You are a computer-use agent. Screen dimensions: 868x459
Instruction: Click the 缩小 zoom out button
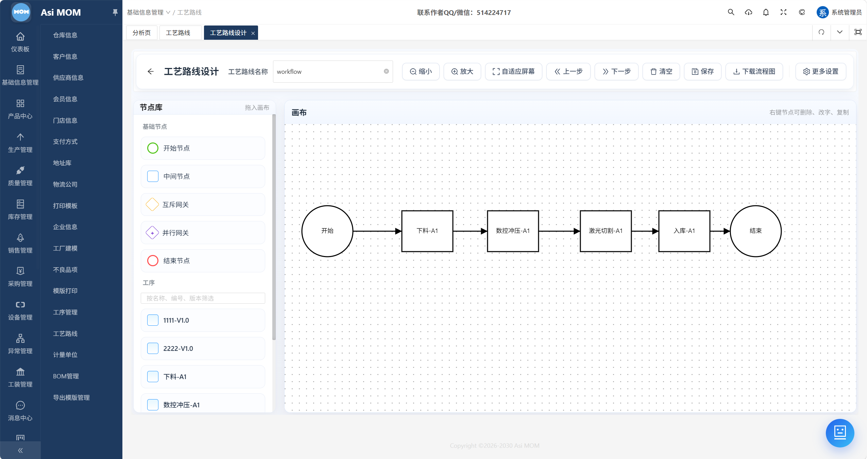coord(421,71)
